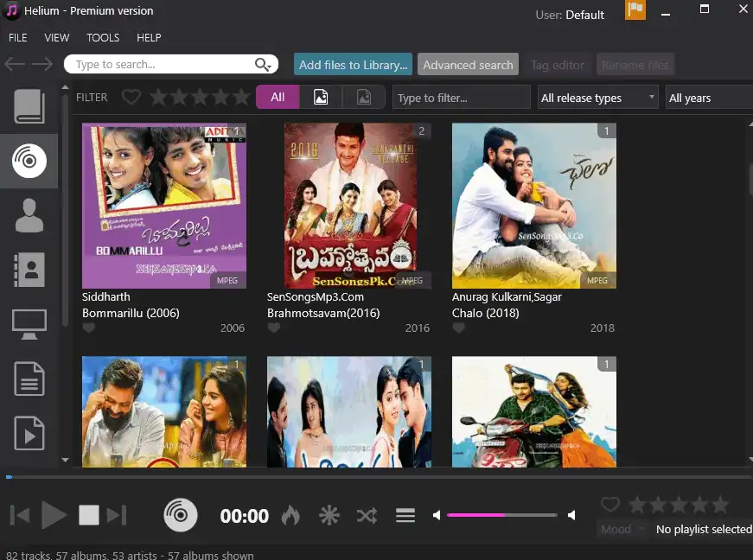Open the Artists view in sidebar
The height and width of the screenshot is (560, 753).
(29, 214)
